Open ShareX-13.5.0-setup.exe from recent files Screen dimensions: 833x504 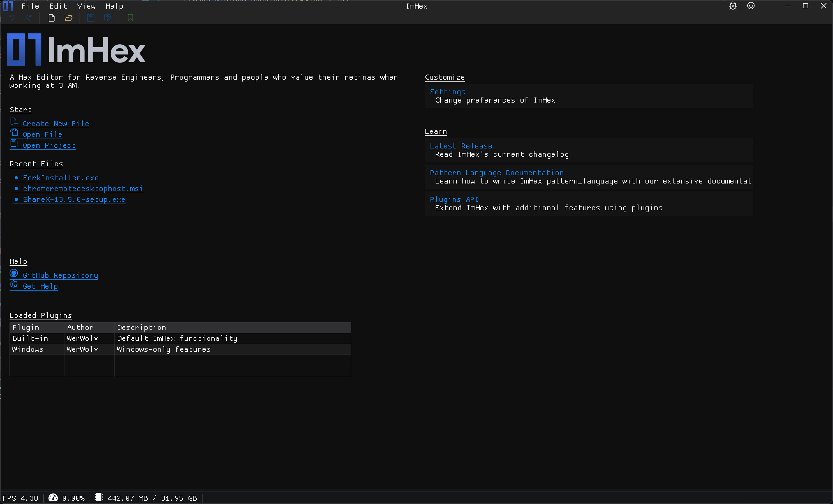coord(74,200)
